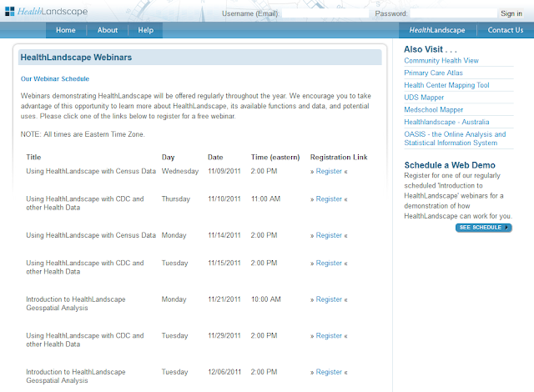
Task: Click the 'Date' column header
Action: [x=215, y=157]
